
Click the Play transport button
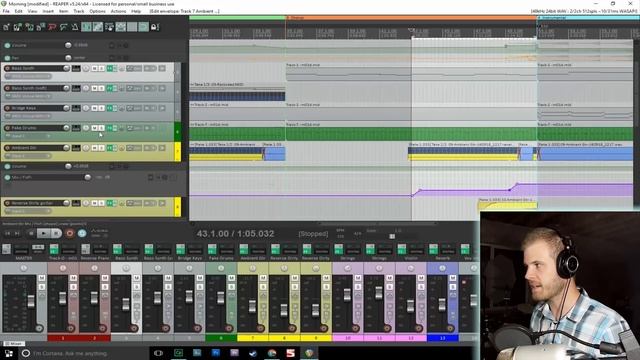[43, 233]
